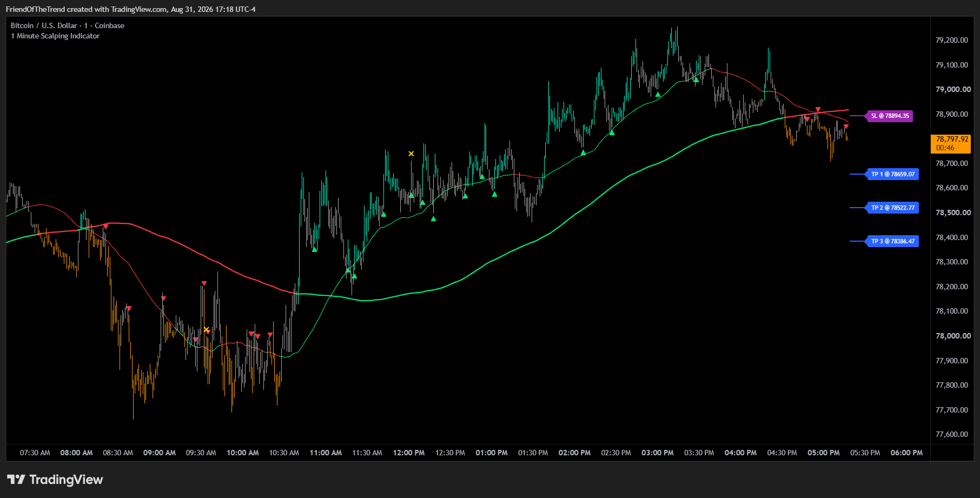Click the 10:30 AM time axis label
This screenshot has width=980, height=498.
(x=284, y=453)
